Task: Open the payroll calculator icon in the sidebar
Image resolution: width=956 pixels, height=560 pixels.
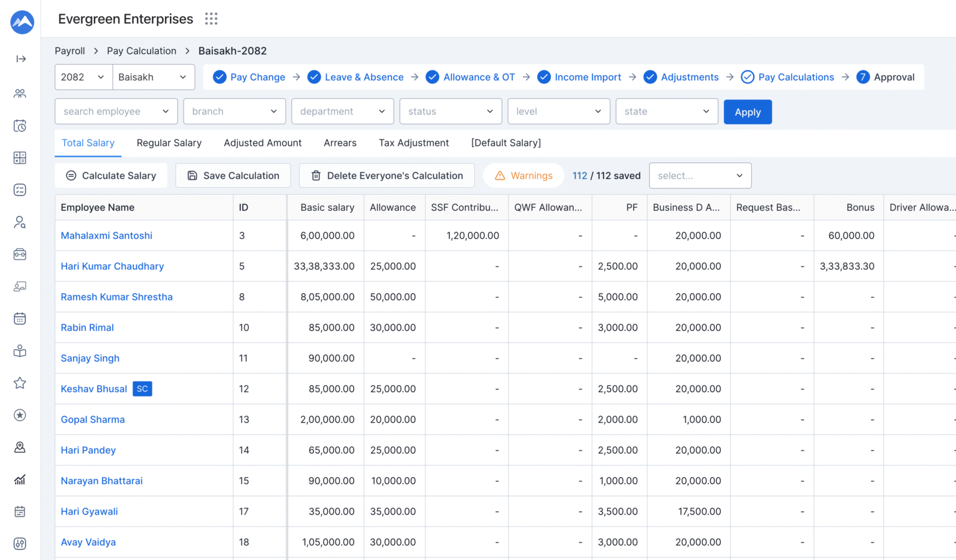Action: point(19,157)
